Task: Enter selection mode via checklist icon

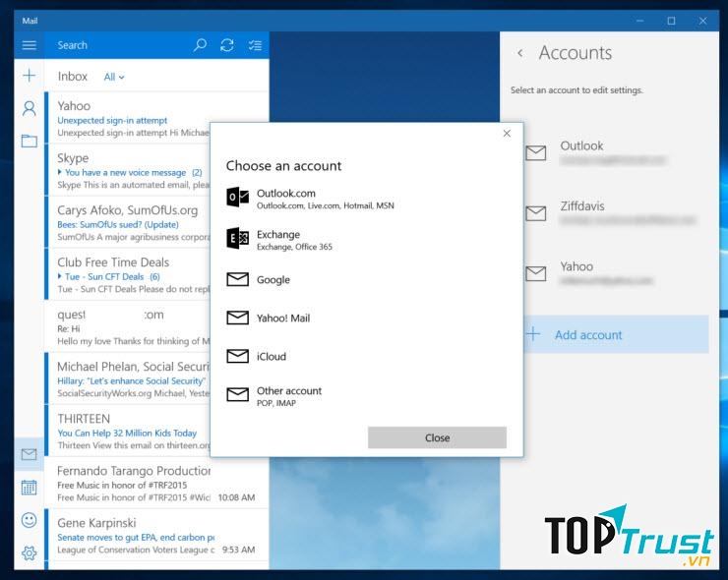Action: tap(255, 45)
